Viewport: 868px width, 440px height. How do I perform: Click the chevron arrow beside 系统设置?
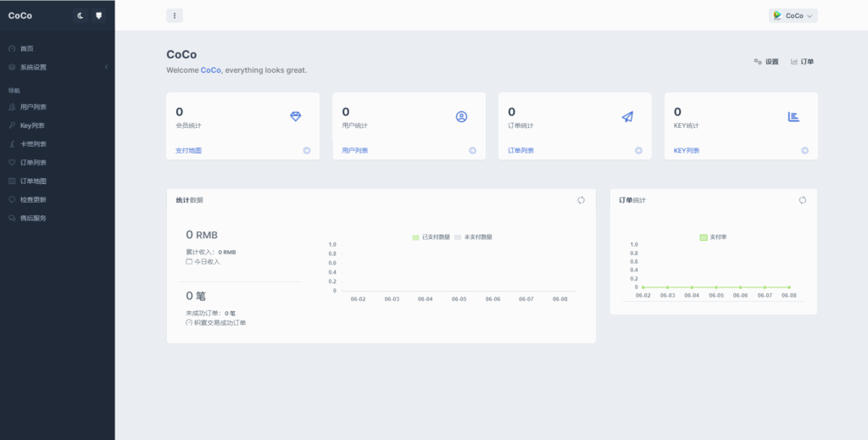tap(106, 67)
